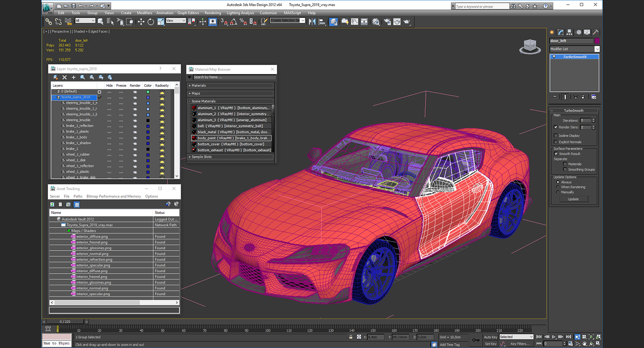Select Manually update option
This screenshot has height=348, width=644.
click(x=558, y=192)
